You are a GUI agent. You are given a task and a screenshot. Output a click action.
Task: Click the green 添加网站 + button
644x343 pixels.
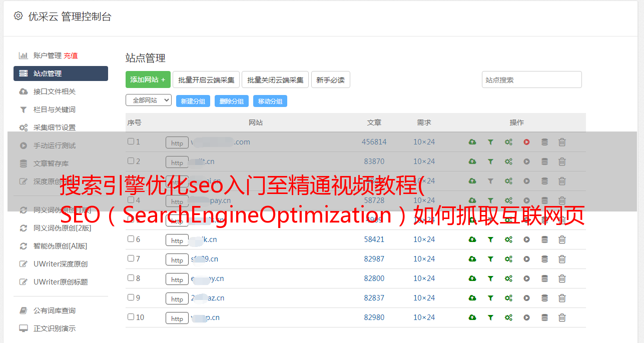[x=148, y=79]
